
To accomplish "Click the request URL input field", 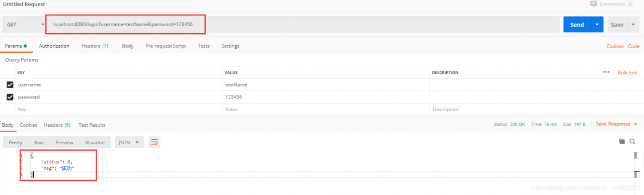I will coord(303,25).
